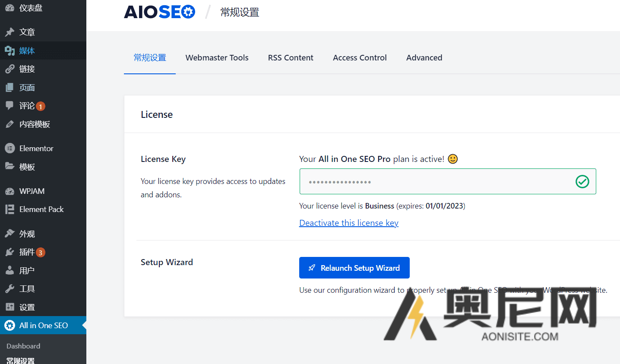Select All in One SEO menu
This screenshot has height=364, width=620.
coord(43,325)
